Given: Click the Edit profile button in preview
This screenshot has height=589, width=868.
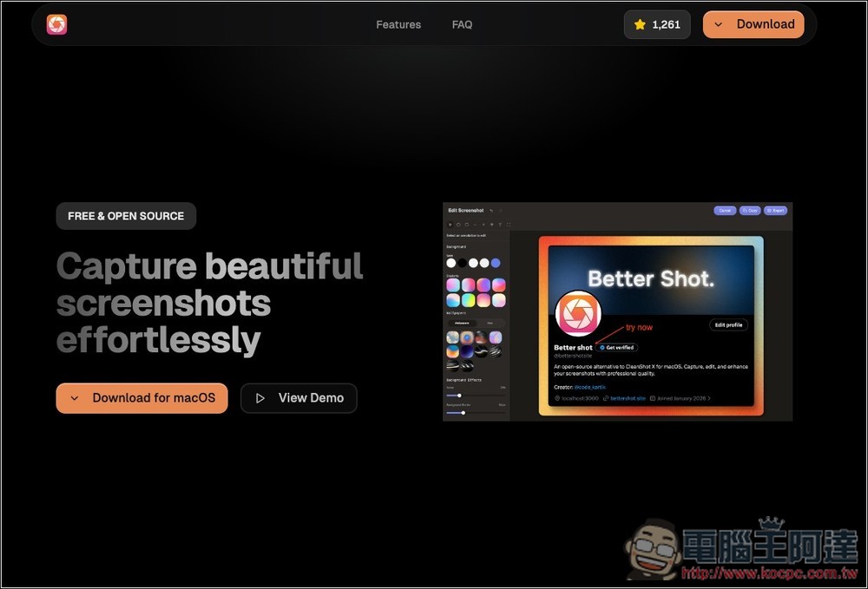Looking at the screenshot, I should pos(728,324).
